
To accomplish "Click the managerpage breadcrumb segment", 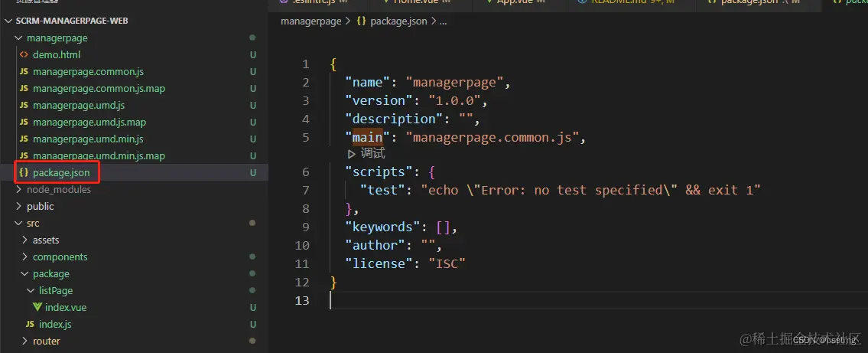I will pos(310,21).
